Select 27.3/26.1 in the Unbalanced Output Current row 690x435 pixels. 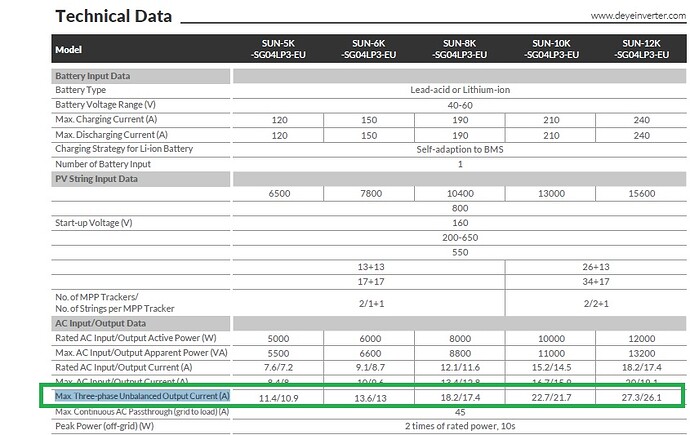641,398
